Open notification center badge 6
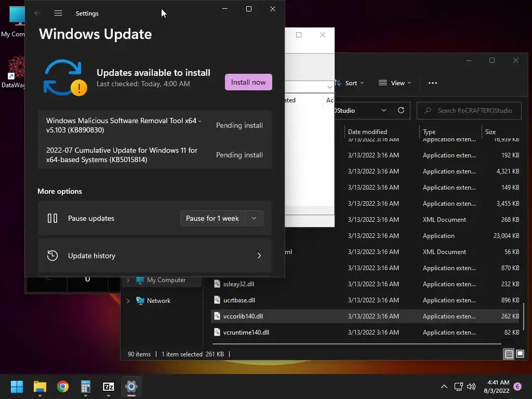 click(517, 387)
